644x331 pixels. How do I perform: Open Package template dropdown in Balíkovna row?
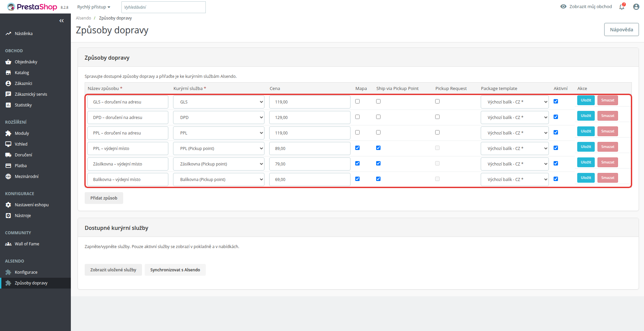tap(515, 180)
